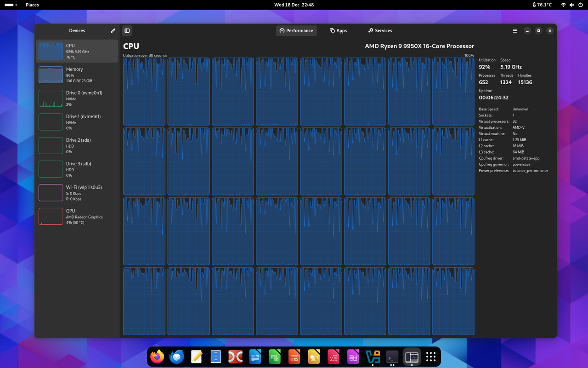The height and width of the screenshot is (368, 588).
Task: Click the 76.1°C temperature indicator
Action: [x=543, y=5]
